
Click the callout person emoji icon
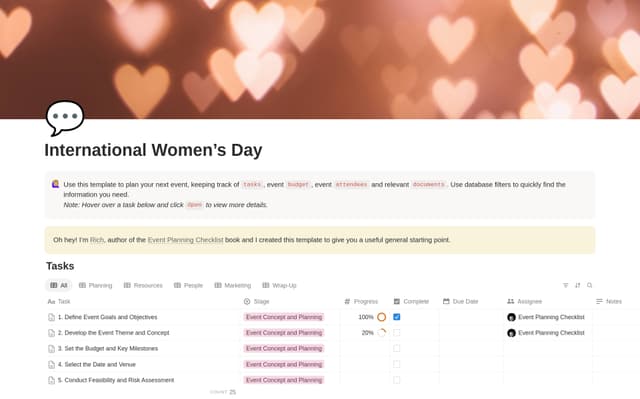(56, 184)
